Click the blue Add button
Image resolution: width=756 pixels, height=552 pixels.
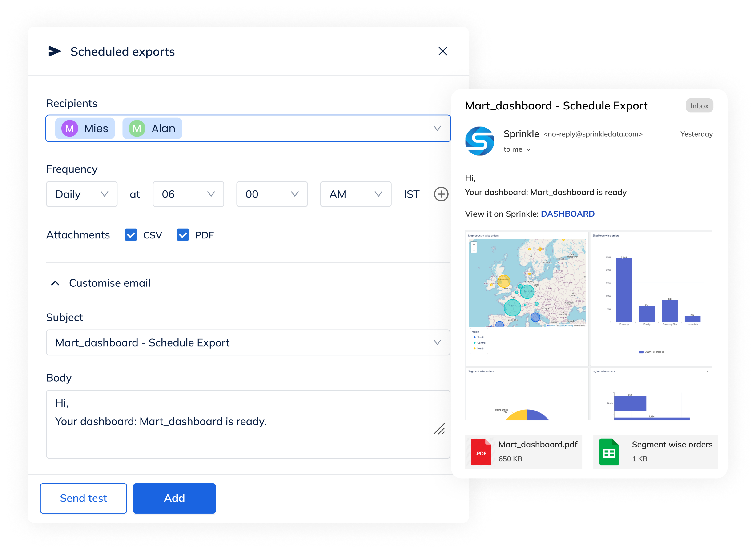click(x=174, y=498)
